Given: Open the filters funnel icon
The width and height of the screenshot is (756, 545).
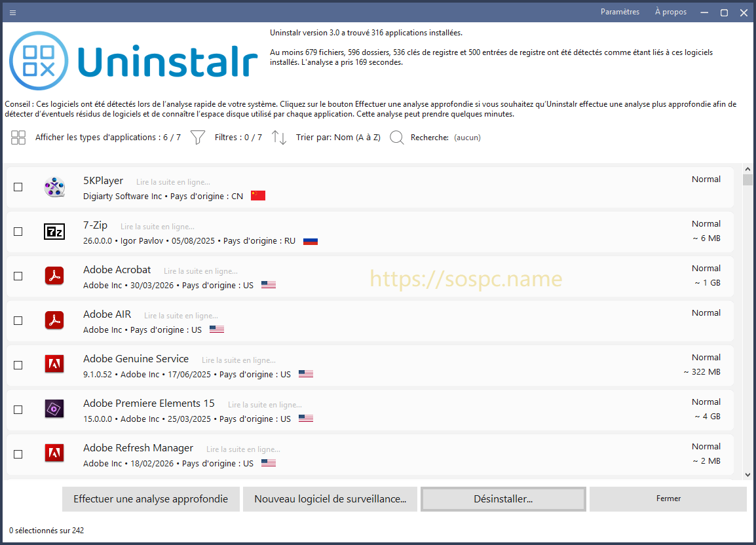Looking at the screenshot, I should click(198, 138).
